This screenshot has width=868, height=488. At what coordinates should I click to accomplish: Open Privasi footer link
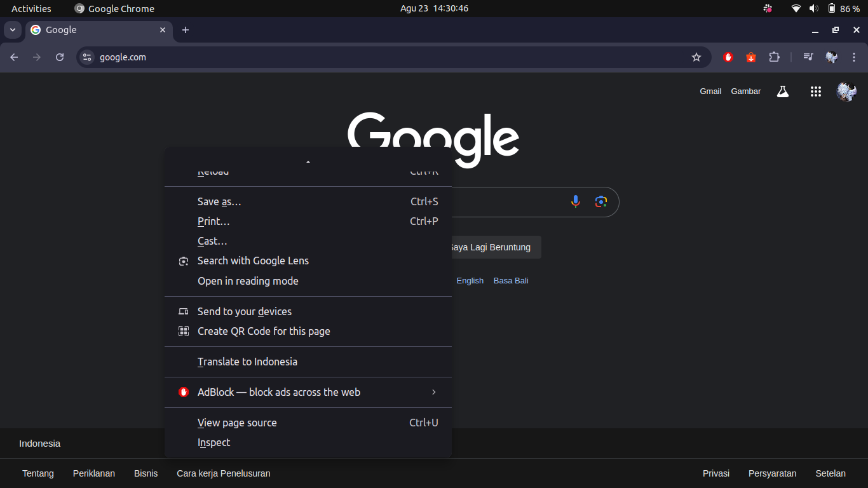pos(716,473)
